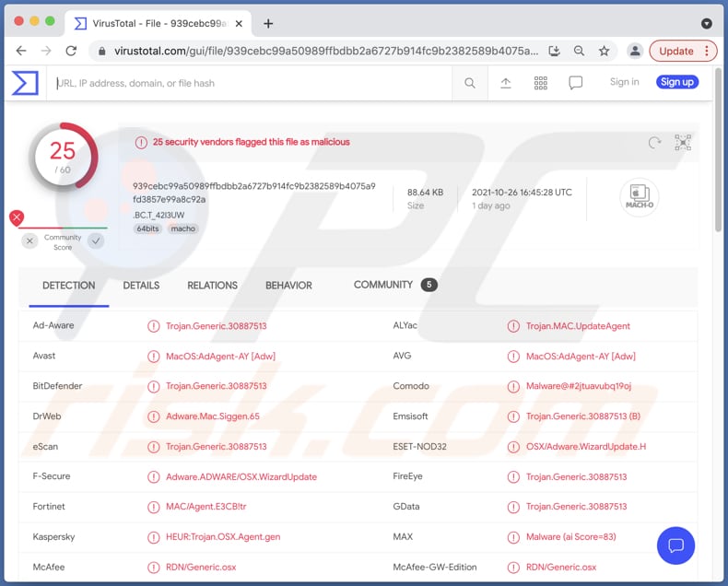This screenshot has width=728, height=586.
Task: Click Avast MacOS:AdAgent-AY [Adw] result
Action: [220, 357]
